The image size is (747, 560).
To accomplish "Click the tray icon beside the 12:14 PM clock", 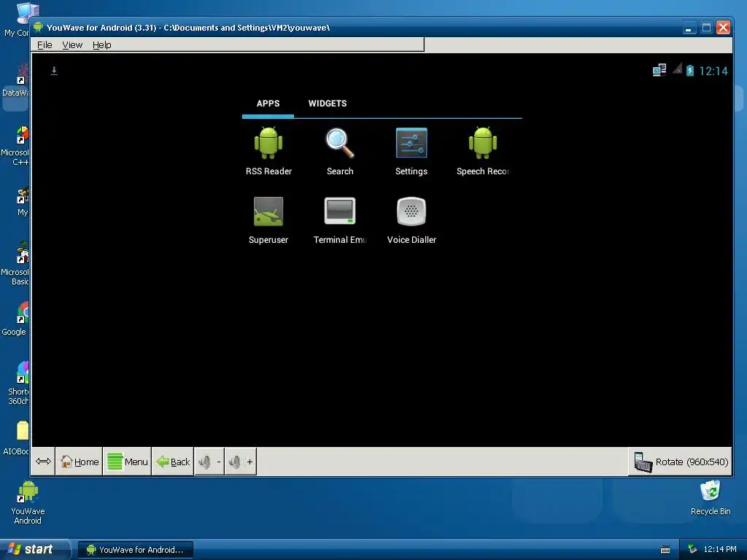I will click(x=693, y=550).
